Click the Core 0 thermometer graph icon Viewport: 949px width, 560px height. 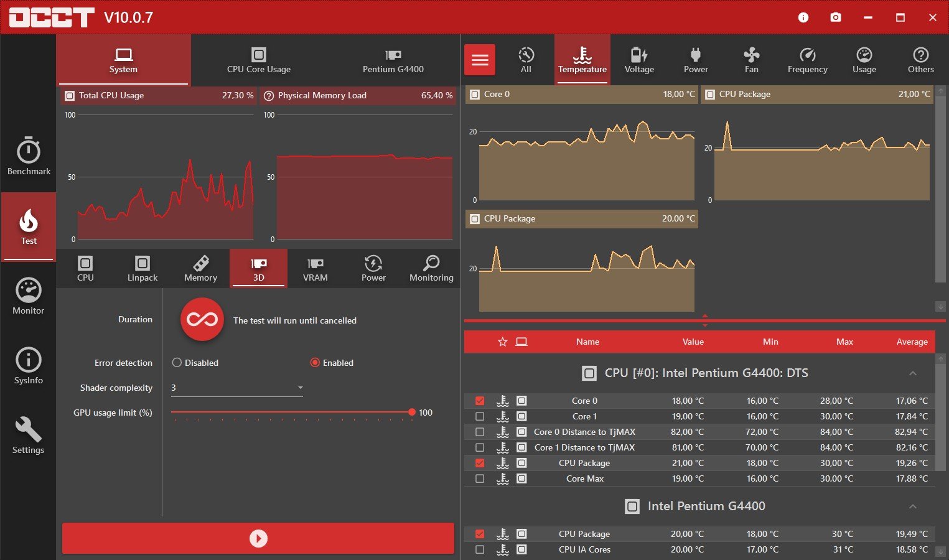click(x=503, y=401)
